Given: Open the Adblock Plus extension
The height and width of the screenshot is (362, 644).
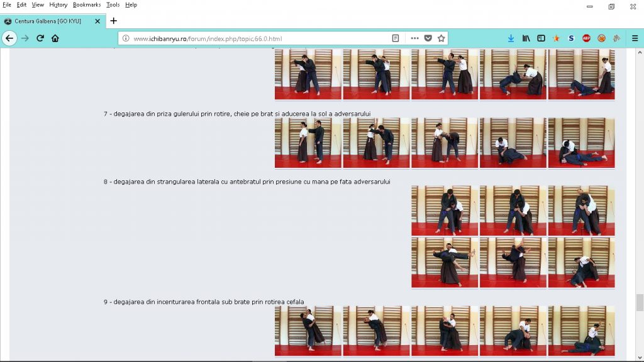Looking at the screenshot, I should pyautogui.click(x=586, y=38).
